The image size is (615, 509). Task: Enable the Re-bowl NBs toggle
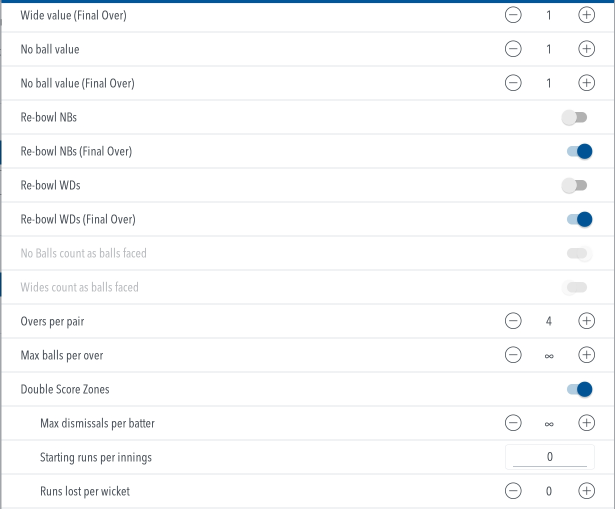pos(575,117)
